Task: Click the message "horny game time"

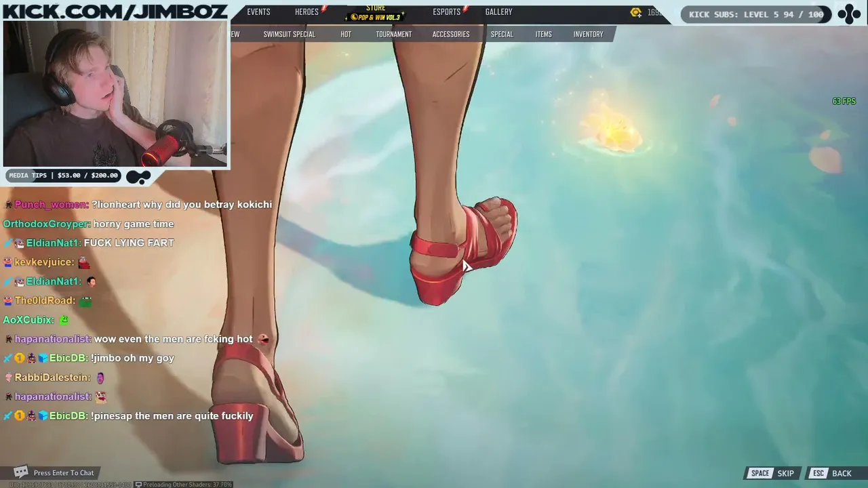Action: click(134, 224)
